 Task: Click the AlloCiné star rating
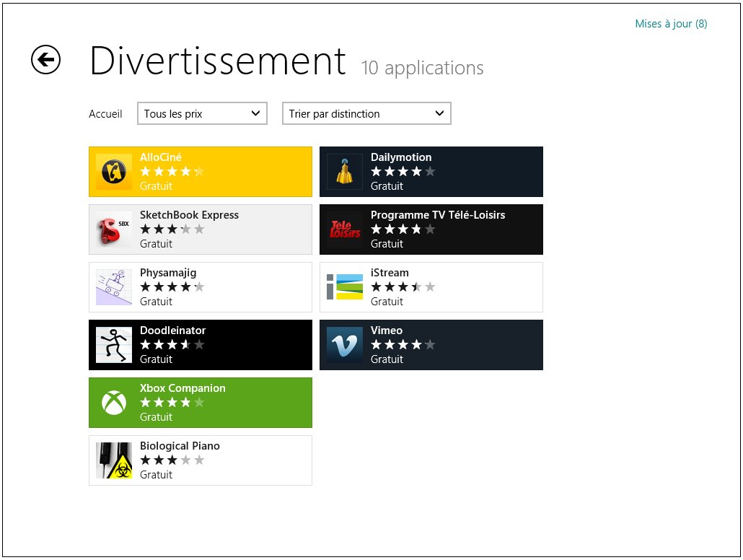[x=172, y=172]
